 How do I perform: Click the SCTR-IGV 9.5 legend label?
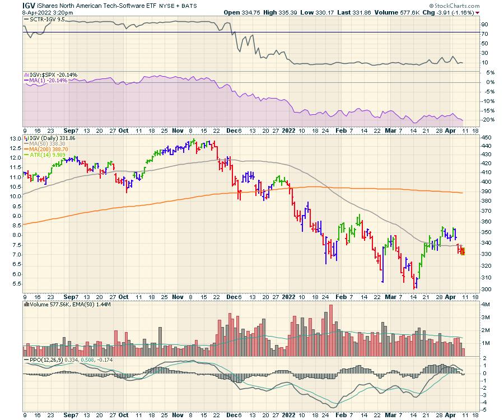[x=47, y=19]
